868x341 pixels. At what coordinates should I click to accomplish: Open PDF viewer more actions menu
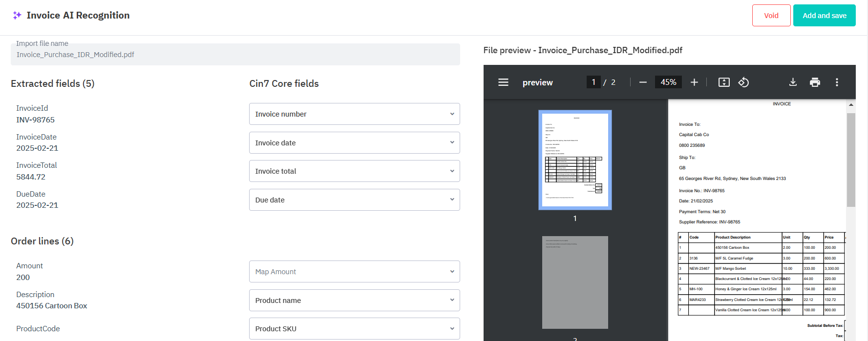click(837, 82)
